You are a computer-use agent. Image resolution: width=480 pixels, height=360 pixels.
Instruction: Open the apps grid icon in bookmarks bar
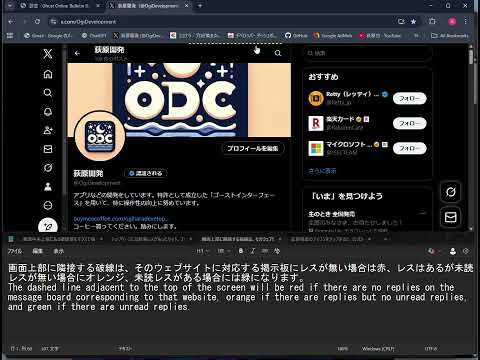coord(10,35)
